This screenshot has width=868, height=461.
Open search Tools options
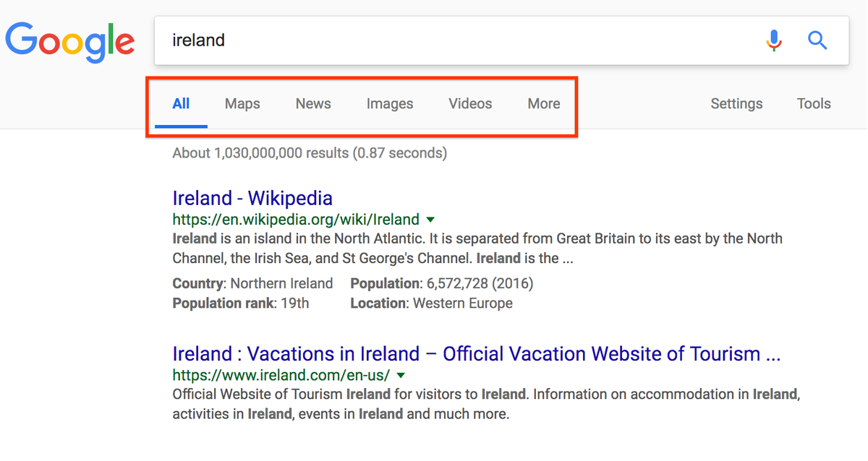[814, 103]
